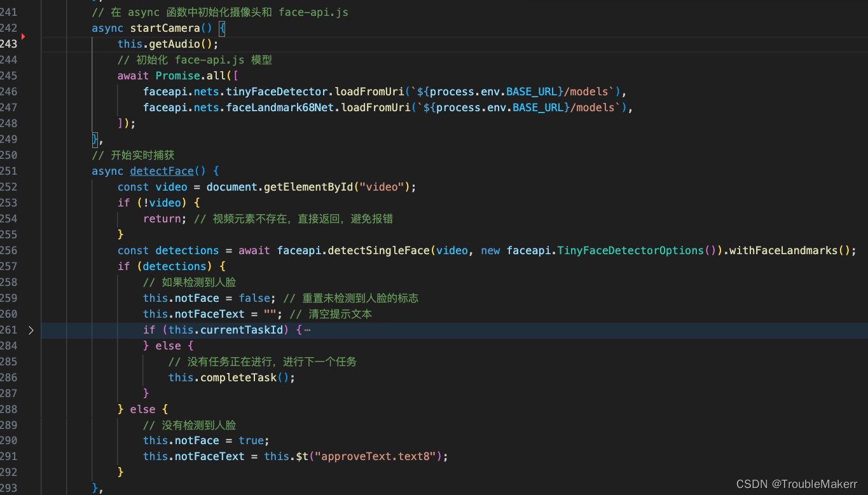This screenshot has width=868, height=495.
Task: Click 'this.notFace = true' statement
Action: pos(206,440)
